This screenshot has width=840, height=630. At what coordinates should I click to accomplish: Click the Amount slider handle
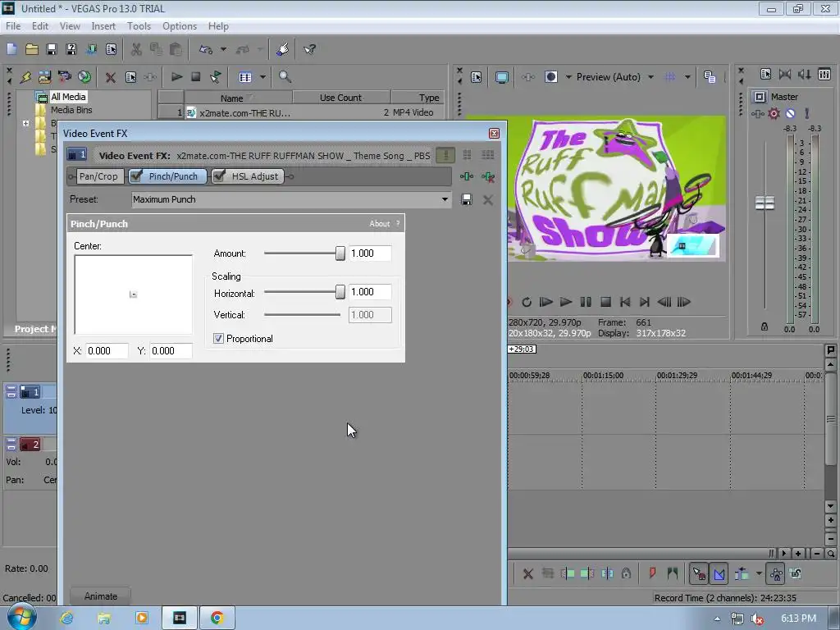340,253
